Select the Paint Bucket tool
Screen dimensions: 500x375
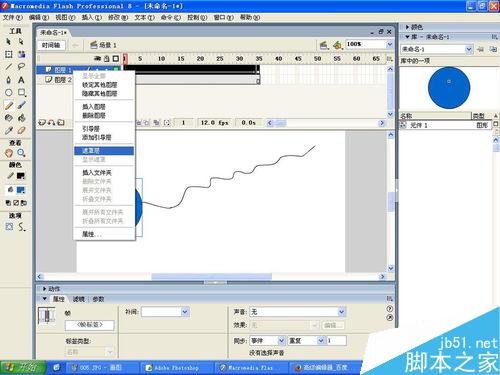coord(21,118)
